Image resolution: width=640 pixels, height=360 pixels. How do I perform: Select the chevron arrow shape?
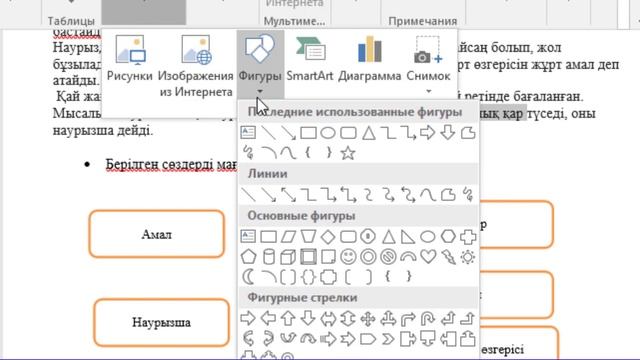pyautogui.click(x=388, y=339)
